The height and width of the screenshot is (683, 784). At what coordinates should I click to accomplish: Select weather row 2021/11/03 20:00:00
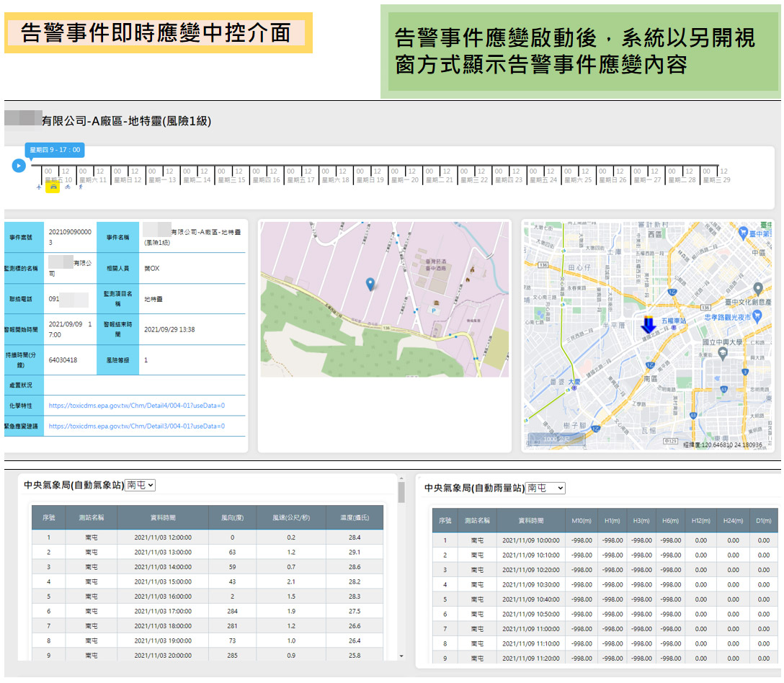coord(208,655)
